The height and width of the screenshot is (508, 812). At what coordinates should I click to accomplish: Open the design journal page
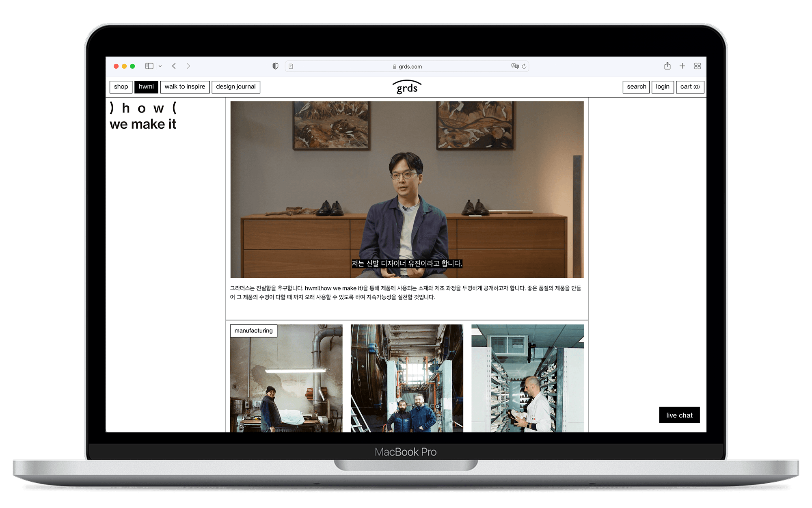[x=236, y=87]
